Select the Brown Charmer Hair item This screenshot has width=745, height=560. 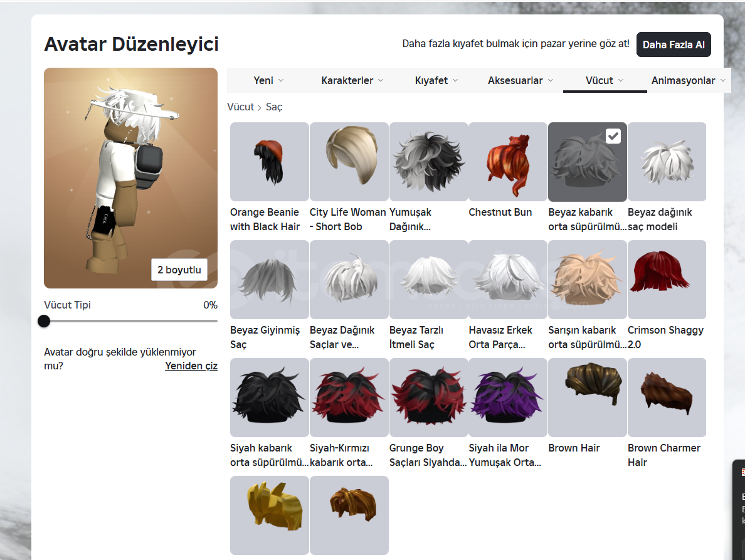[667, 398]
